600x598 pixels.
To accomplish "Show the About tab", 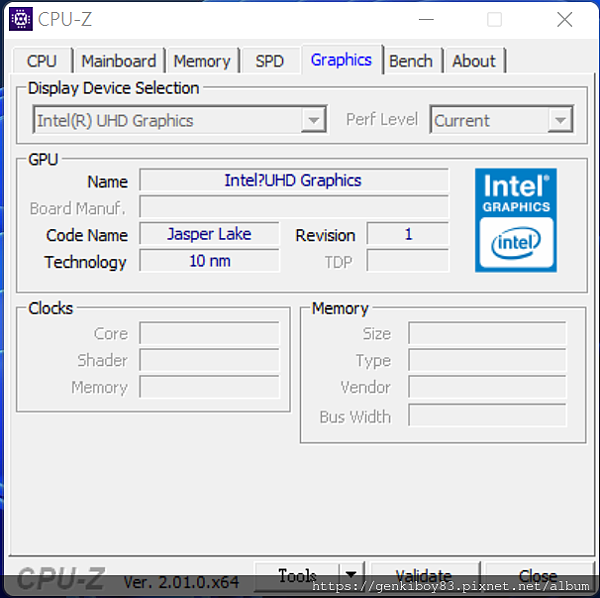I will point(474,61).
